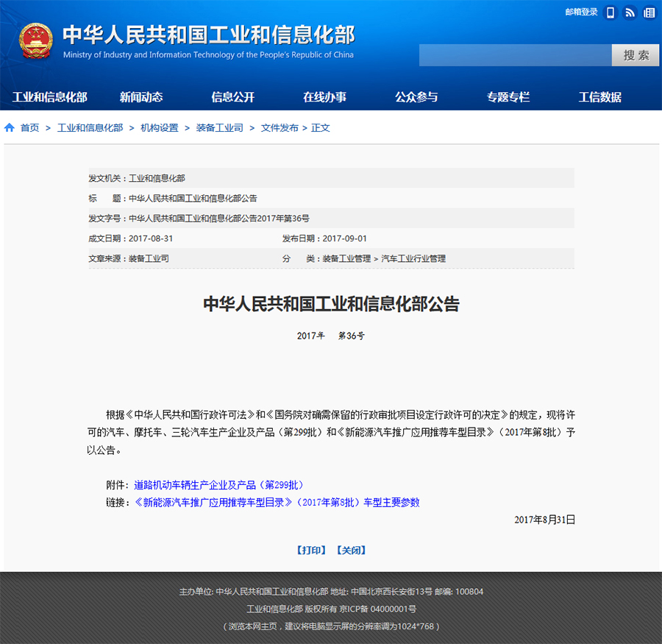
Task: Go to 机构设置 breadcrumb link
Action: (160, 127)
